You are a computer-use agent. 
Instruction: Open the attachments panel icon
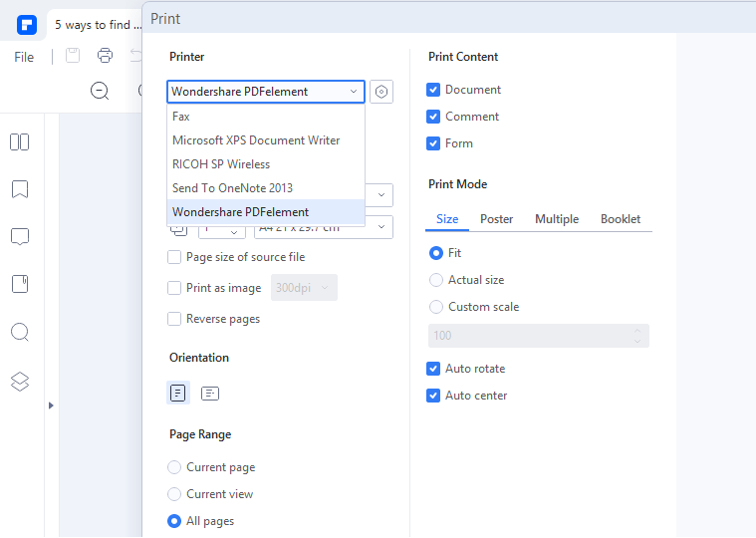click(19, 285)
